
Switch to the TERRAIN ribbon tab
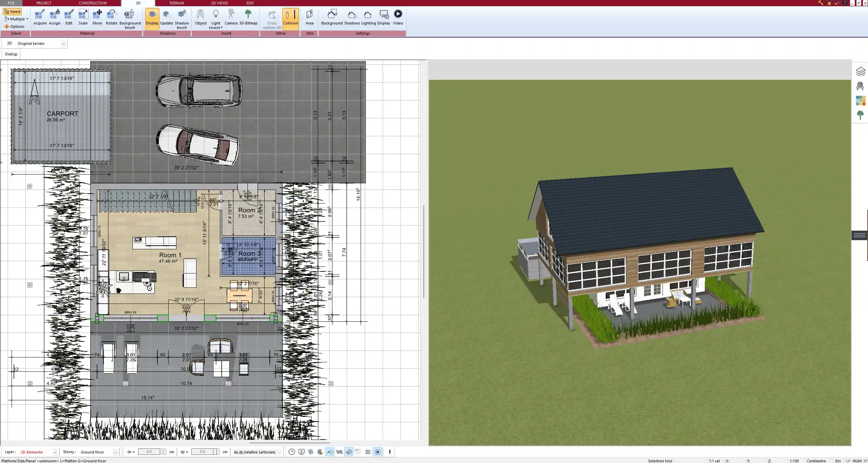tap(176, 3)
